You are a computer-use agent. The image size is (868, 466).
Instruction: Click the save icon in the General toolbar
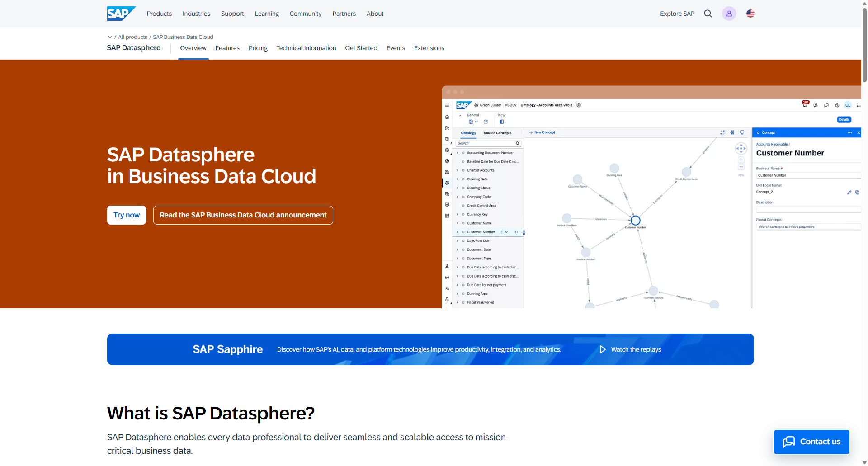[x=471, y=122]
